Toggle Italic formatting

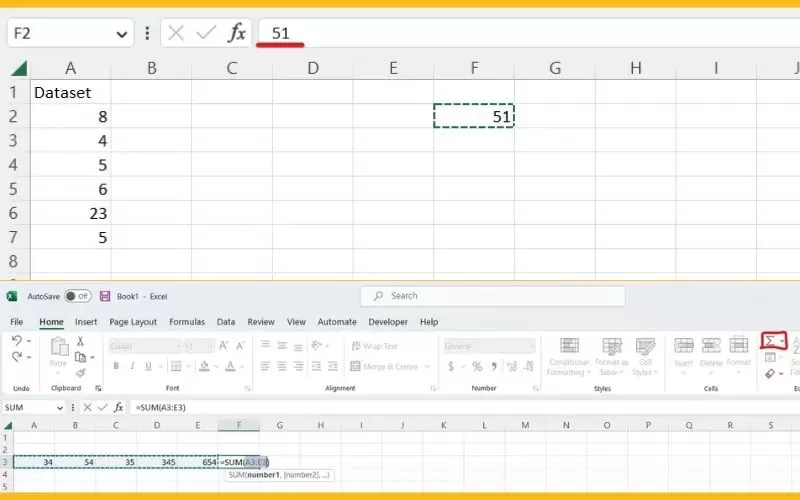click(133, 366)
